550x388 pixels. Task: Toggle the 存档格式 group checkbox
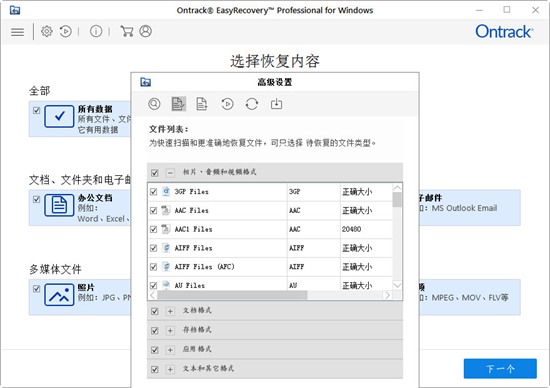(x=154, y=330)
